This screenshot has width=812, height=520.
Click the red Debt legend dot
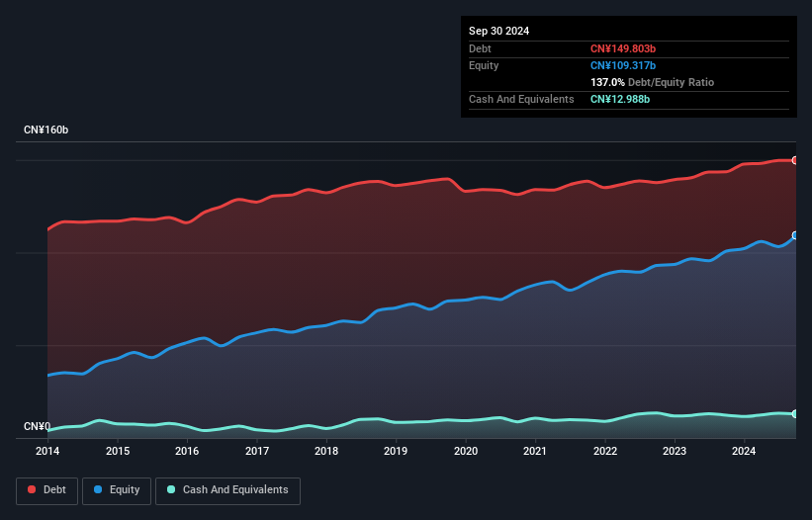pos(32,489)
